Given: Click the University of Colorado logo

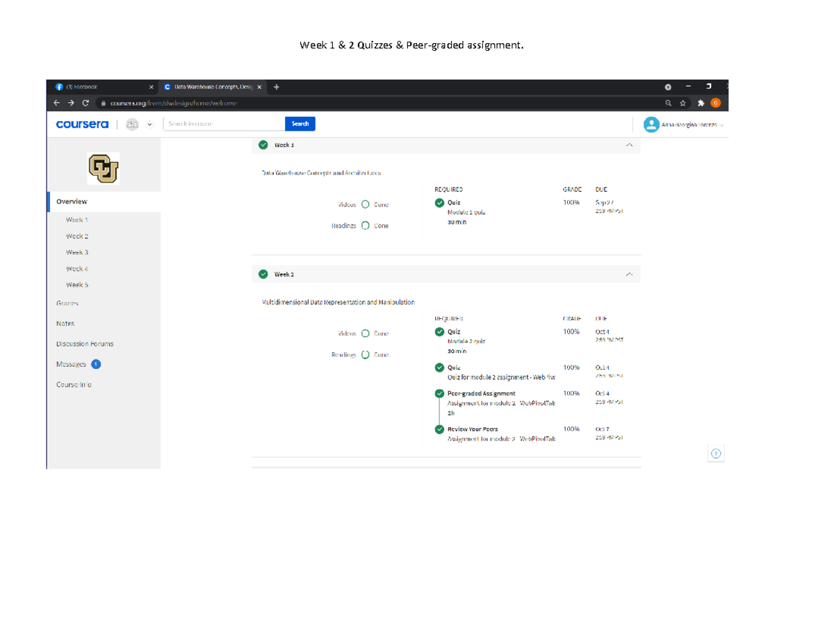Looking at the screenshot, I should (103, 168).
